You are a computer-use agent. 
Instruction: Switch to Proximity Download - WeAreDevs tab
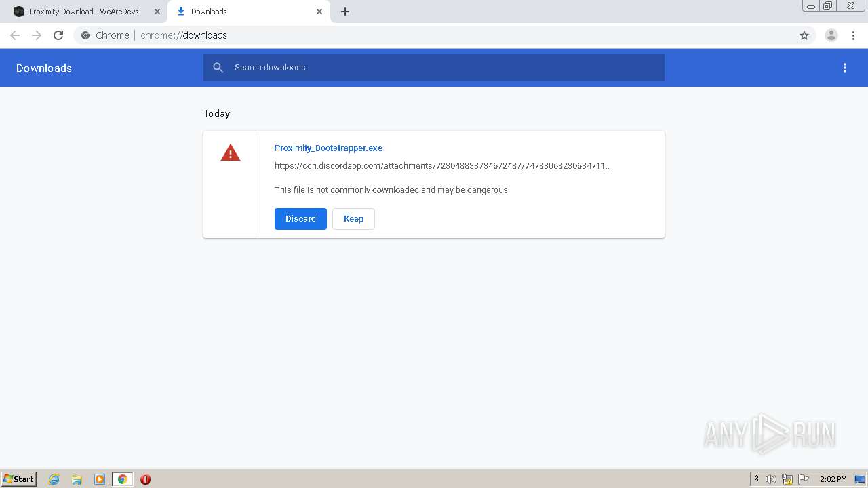(84, 12)
